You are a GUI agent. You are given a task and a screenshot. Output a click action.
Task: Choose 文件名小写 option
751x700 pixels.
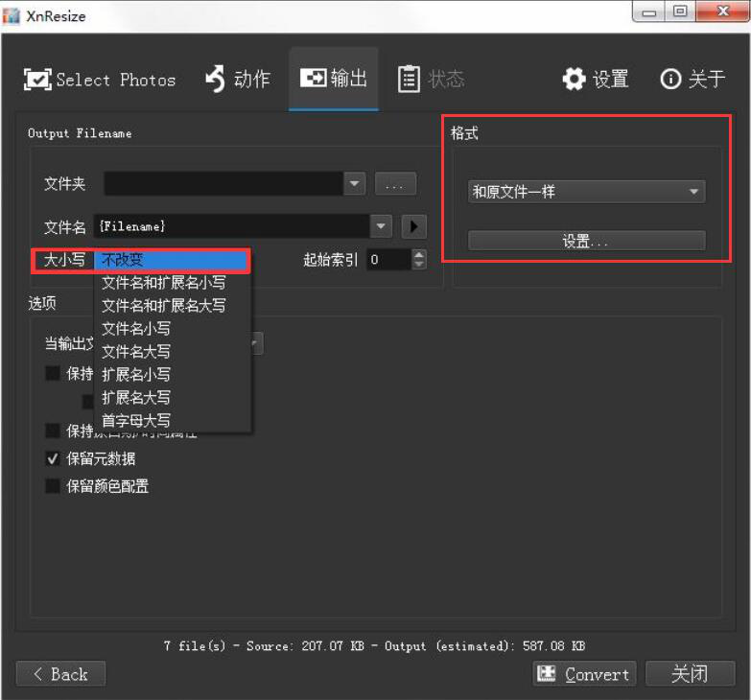click(173, 329)
